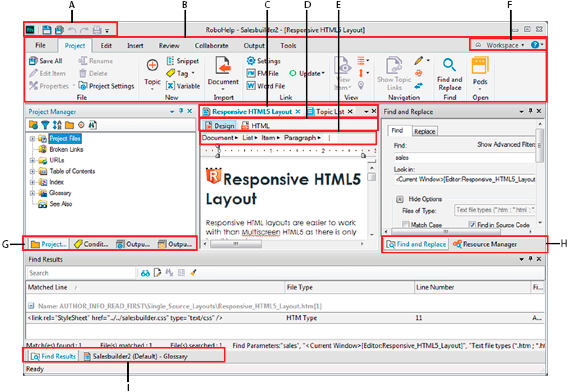Switch to HTML view
The image size is (569, 392).
pyautogui.click(x=255, y=126)
